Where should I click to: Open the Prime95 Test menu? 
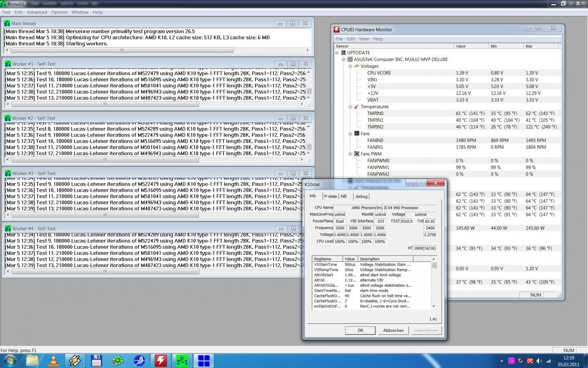pyautogui.click(x=7, y=12)
